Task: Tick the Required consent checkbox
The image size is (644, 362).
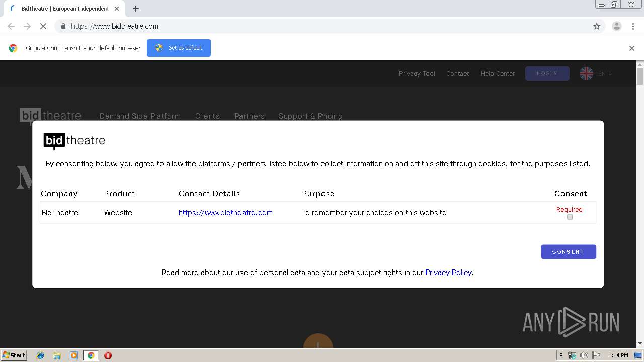Action: pyautogui.click(x=570, y=217)
